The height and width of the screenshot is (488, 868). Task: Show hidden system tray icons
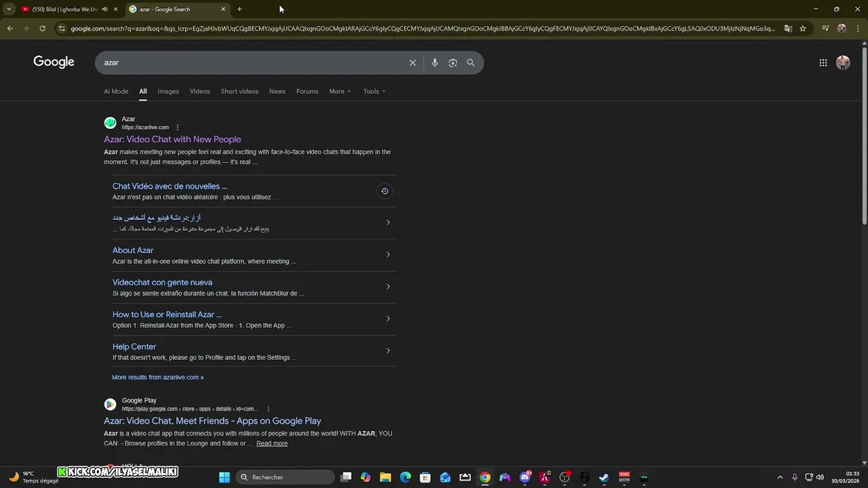pyautogui.click(x=780, y=477)
